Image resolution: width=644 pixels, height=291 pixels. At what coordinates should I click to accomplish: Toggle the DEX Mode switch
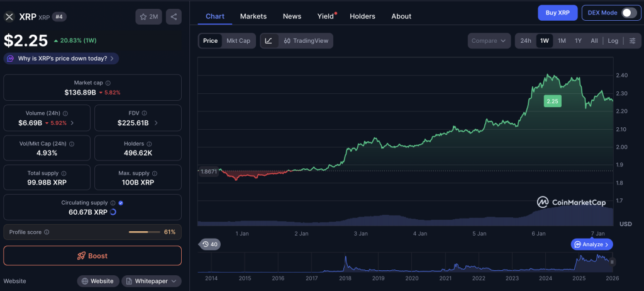[628, 13]
